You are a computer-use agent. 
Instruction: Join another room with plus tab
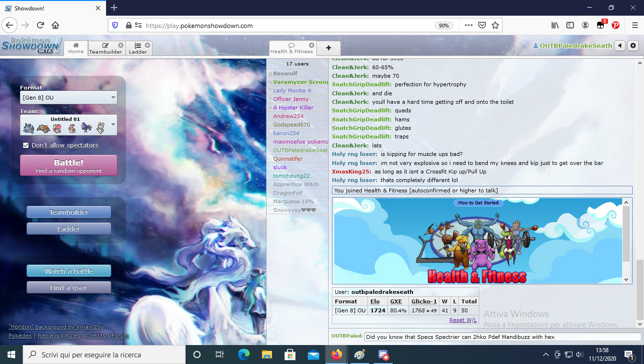pyautogui.click(x=329, y=48)
